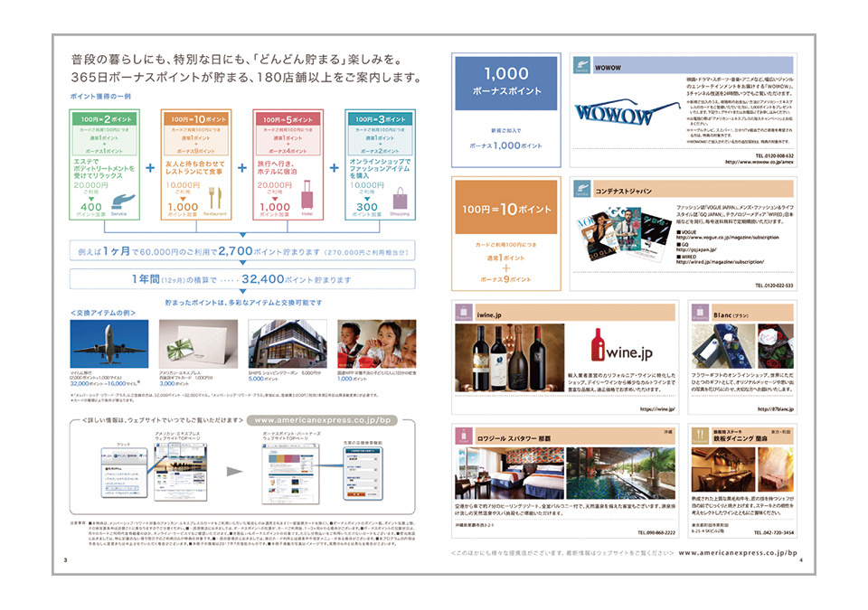Click the Restaurant fork and knife icon
The width and height of the screenshot is (868, 610).
(215, 198)
